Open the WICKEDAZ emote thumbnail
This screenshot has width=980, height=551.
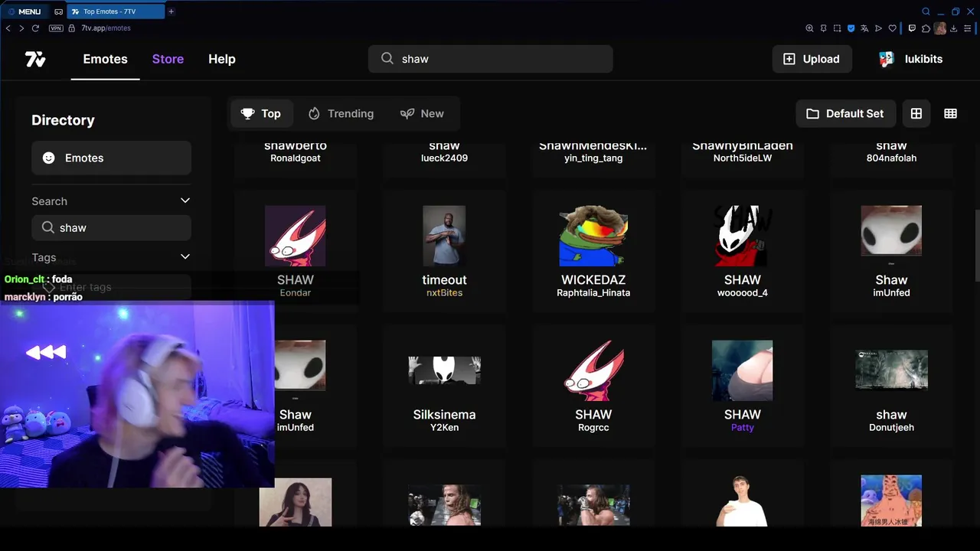coord(593,236)
